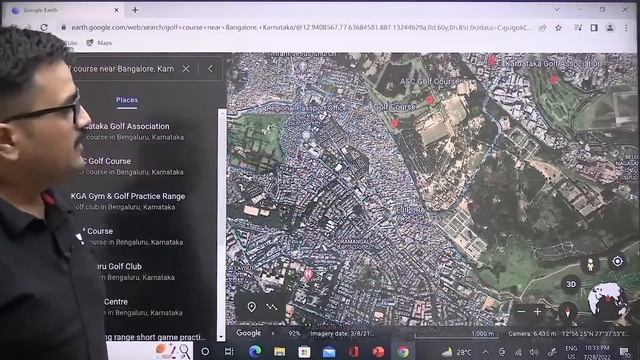Screen dimensions: 640x360
Task: Open Chrome side panel
Action: (x=594, y=28)
